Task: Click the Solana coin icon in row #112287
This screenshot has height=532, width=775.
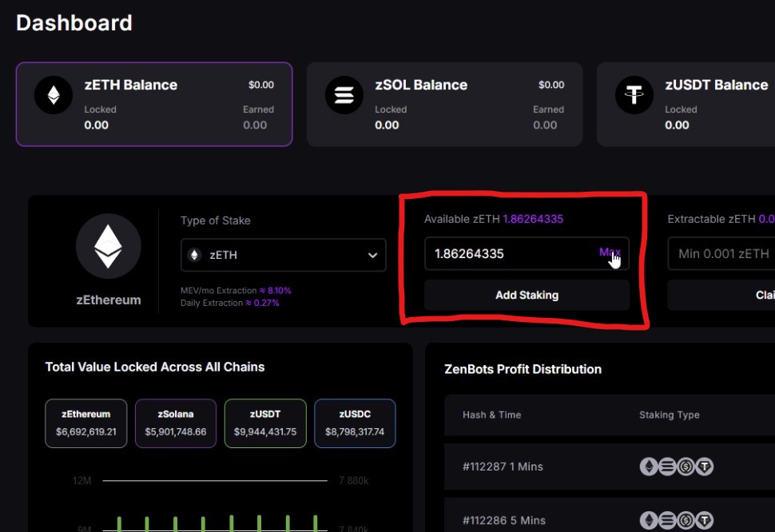Action: [667, 466]
